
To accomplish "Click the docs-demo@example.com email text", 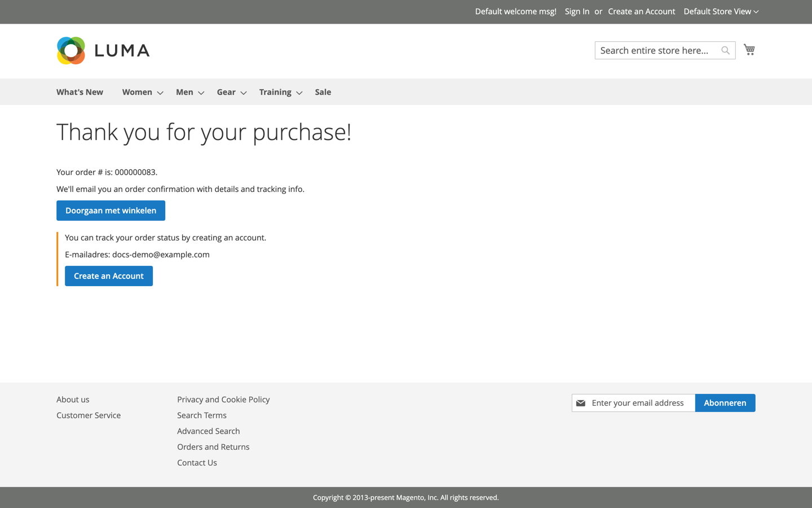I will tap(161, 255).
